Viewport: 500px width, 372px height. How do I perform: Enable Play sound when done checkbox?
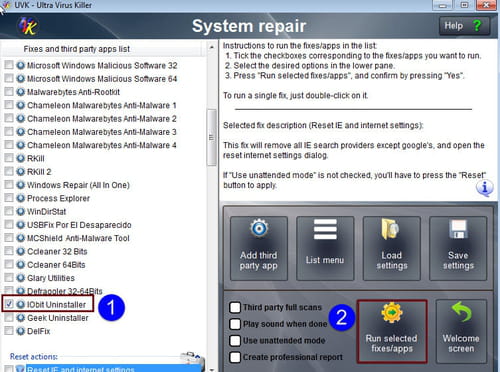tap(235, 324)
